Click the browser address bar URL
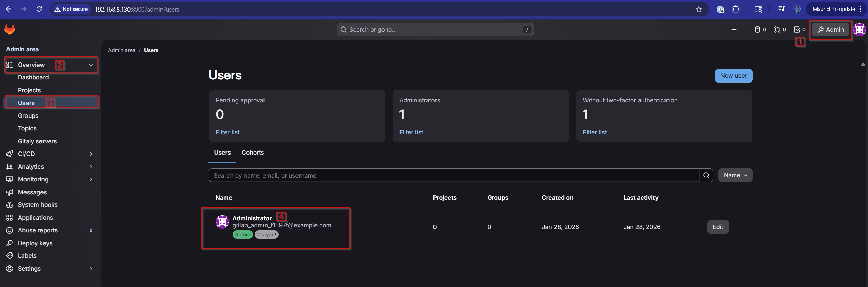Viewport: 868px width, 287px height. tap(137, 9)
